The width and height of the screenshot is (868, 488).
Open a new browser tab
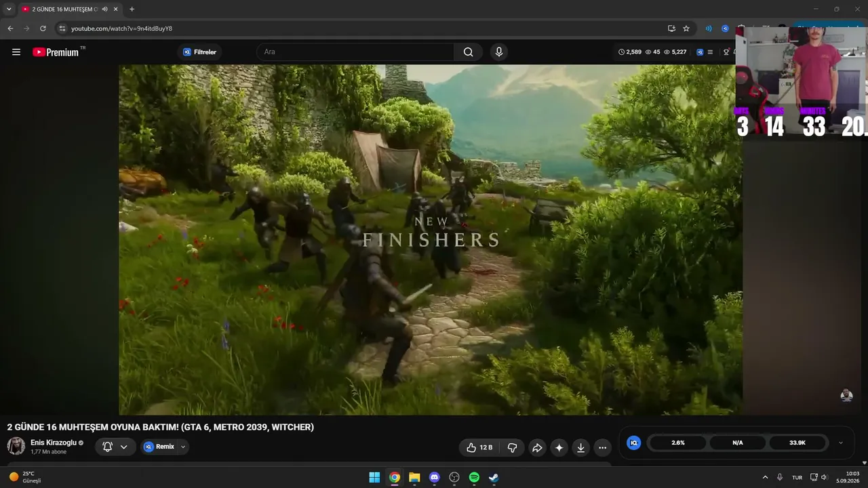click(132, 9)
